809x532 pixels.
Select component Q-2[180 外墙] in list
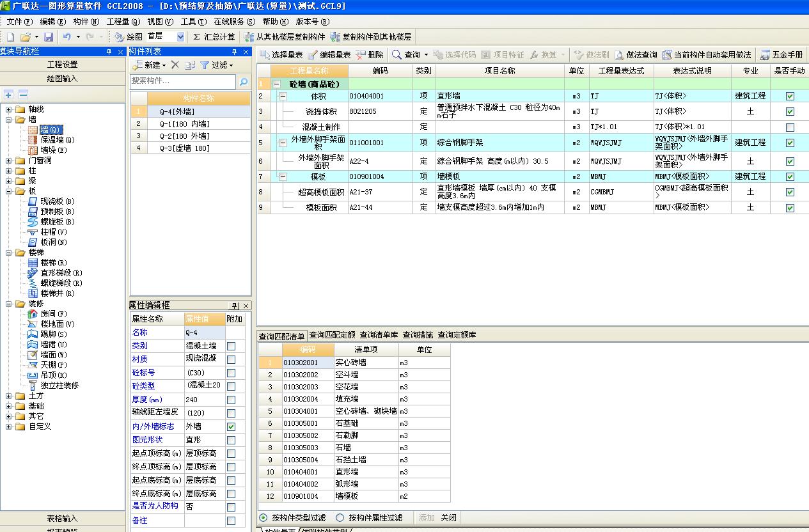[190, 136]
